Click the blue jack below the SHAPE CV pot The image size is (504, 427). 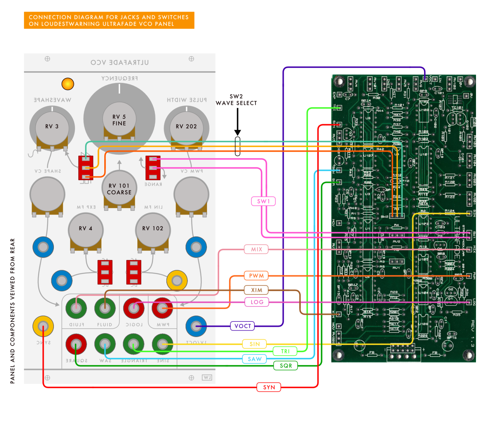(x=43, y=247)
